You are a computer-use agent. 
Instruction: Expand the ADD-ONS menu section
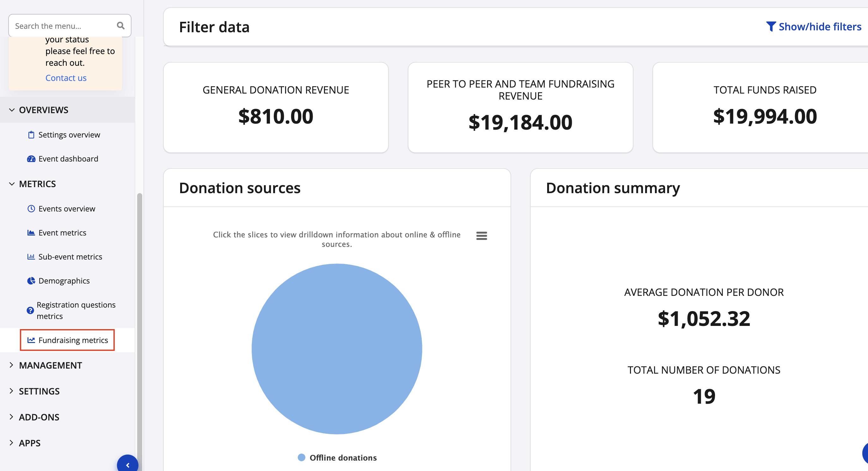(39, 417)
